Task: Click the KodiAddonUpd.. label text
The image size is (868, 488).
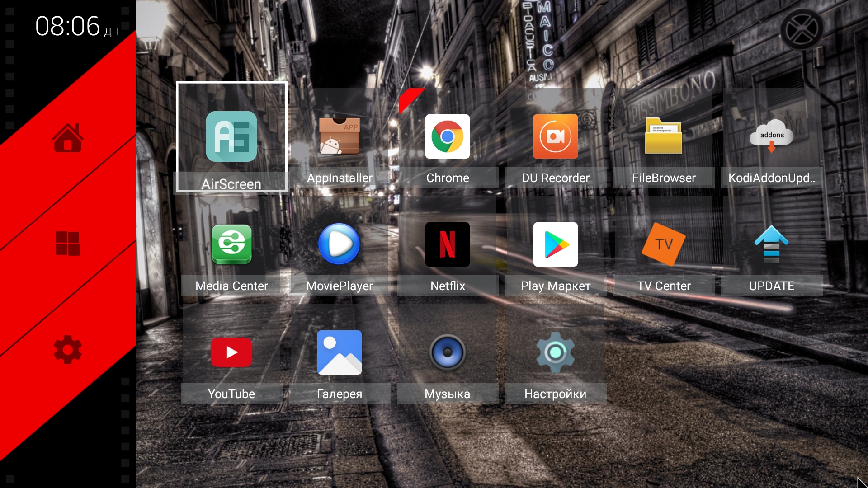Action: pyautogui.click(x=772, y=178)
